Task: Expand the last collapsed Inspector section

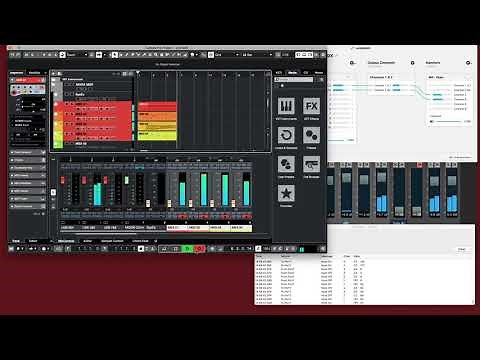Action: point(28,206)
